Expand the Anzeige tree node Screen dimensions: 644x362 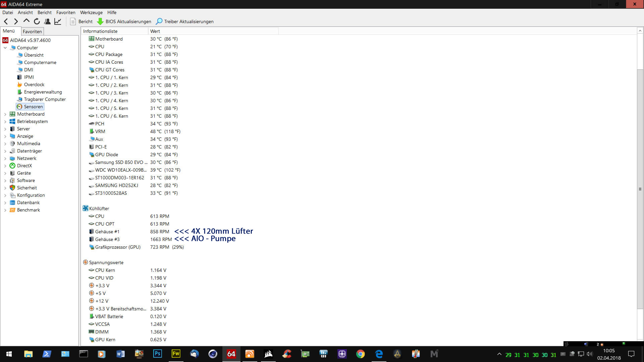5,136
